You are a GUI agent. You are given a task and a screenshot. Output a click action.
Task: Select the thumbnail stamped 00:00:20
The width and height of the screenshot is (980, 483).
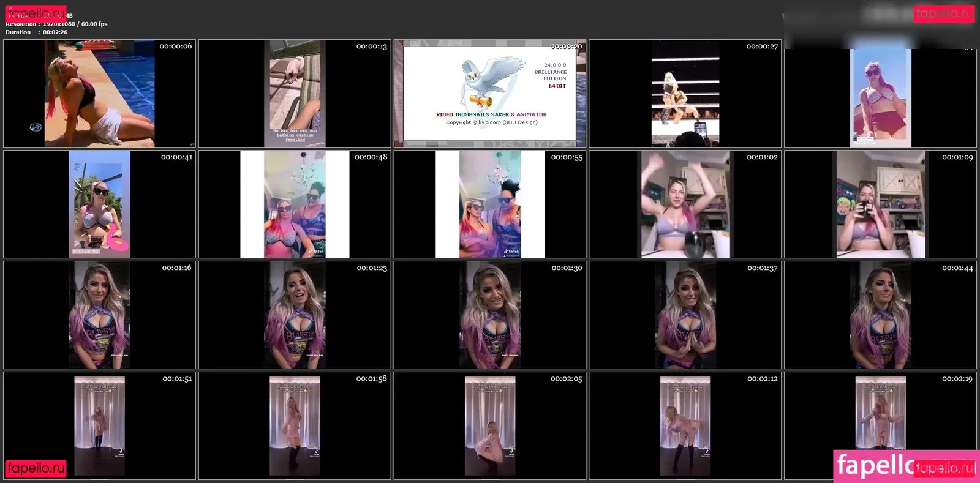[x=490, y=93]
